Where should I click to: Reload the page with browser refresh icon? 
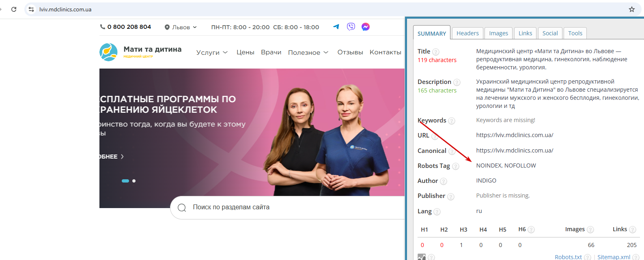tap(14, 9)
